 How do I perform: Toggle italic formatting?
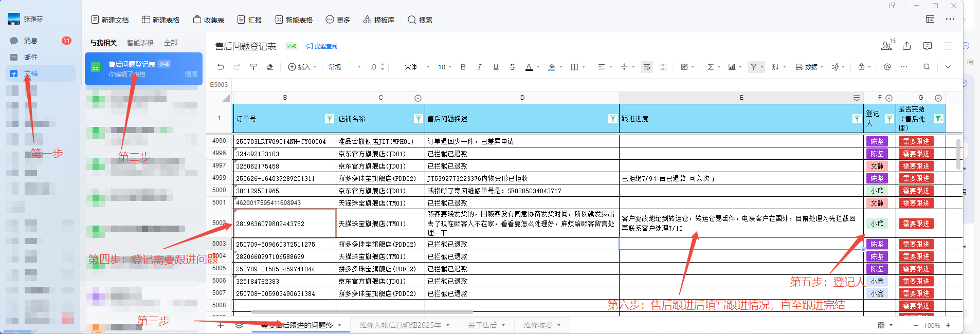479,67
